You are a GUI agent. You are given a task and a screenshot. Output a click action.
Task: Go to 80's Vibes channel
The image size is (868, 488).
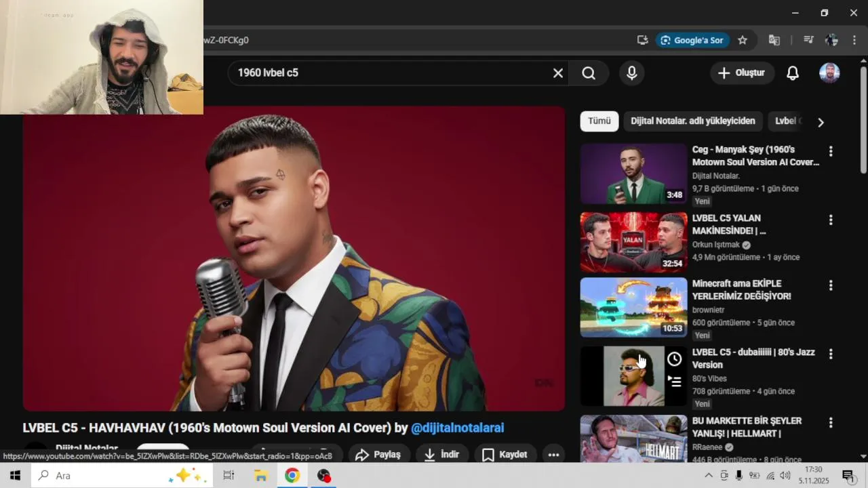(709, 378)
